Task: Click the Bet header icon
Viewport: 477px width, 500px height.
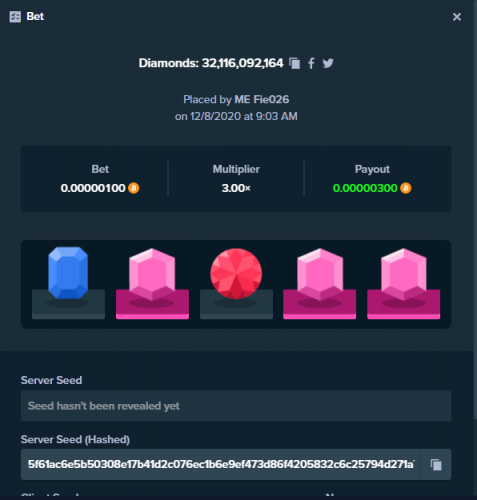Action: click(15, 17)
